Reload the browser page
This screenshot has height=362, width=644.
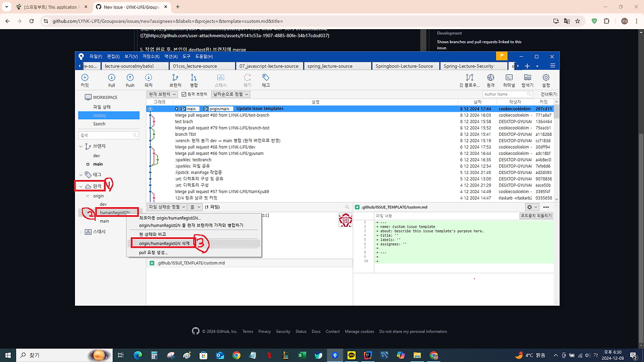click(x=32, y=21)
